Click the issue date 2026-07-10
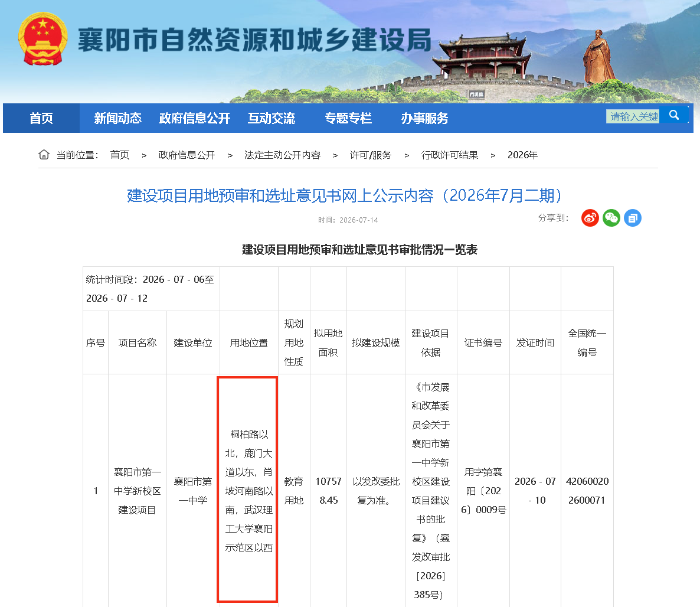 click(x=535, y=491)
